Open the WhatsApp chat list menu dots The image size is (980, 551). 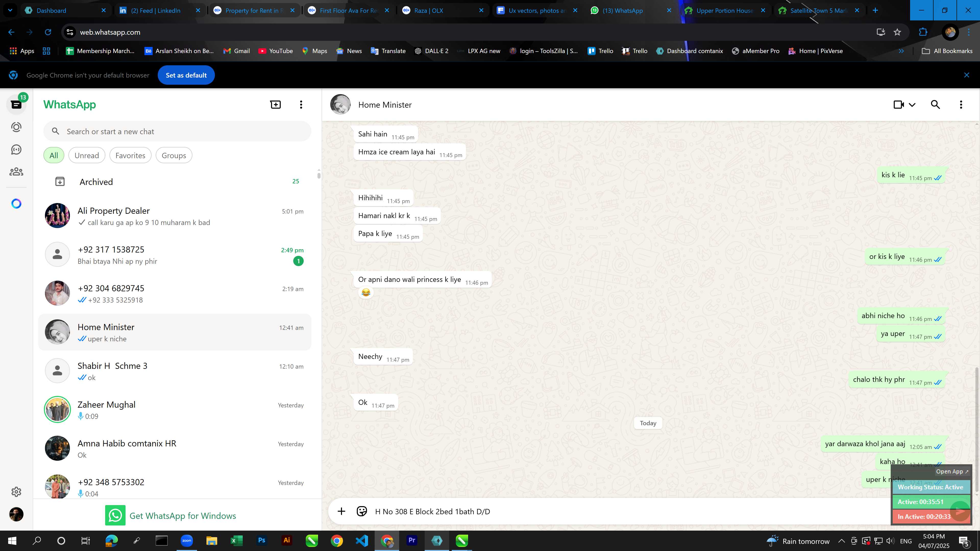tap(301, 105)
